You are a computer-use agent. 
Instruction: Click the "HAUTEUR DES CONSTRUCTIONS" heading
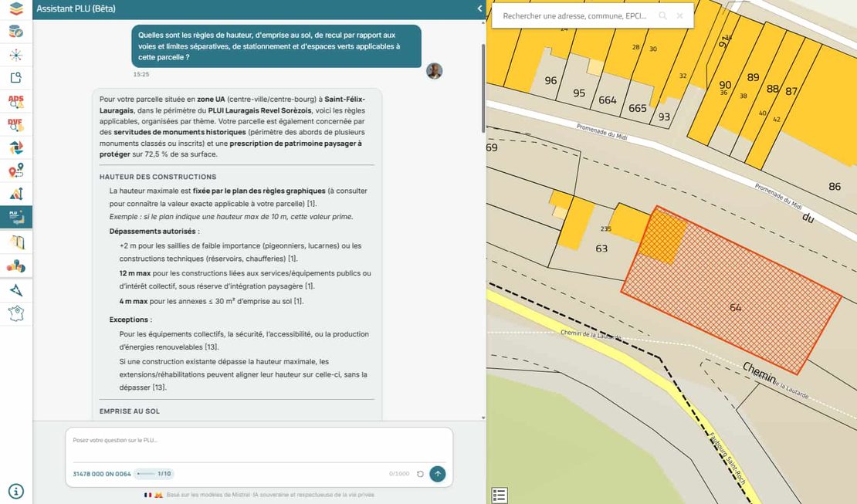pyautogui.click(x=158, y=177)
